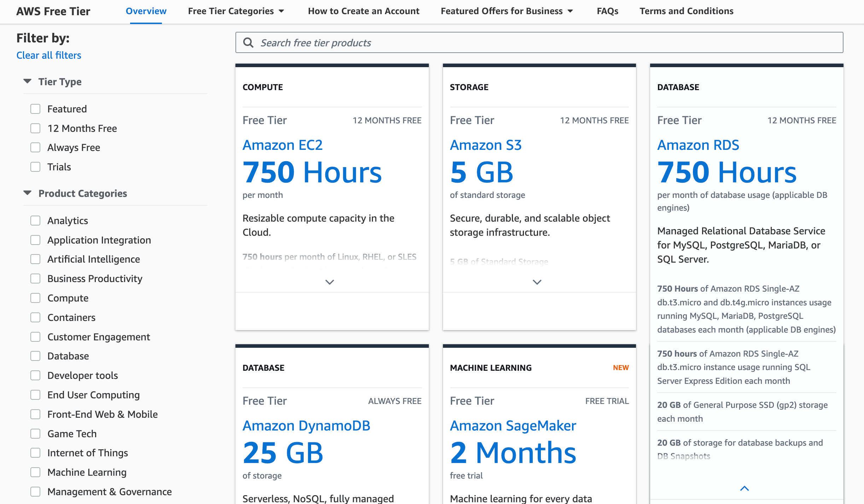Image resolution: width=864 pixels, height=504 pixels.
Task: Click the DynamoDB '25 GB' headline
Action: point(283,453)
